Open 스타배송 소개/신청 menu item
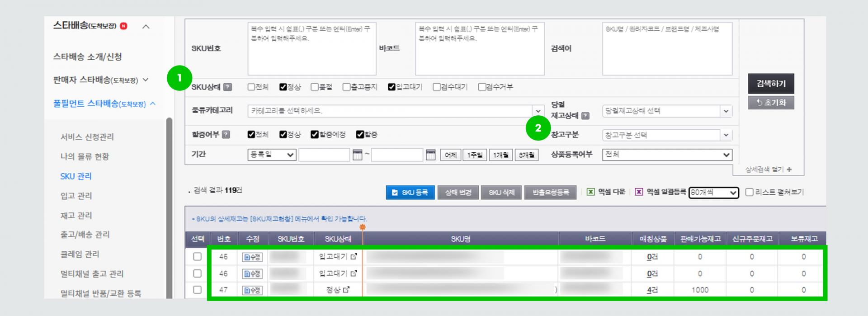This screenshot has height=316, width=868. 88,57
